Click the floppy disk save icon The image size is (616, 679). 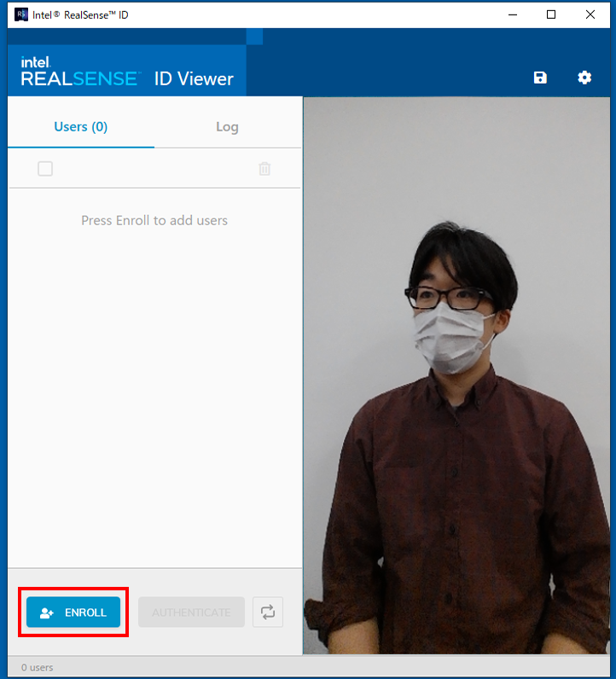(540, 78)
